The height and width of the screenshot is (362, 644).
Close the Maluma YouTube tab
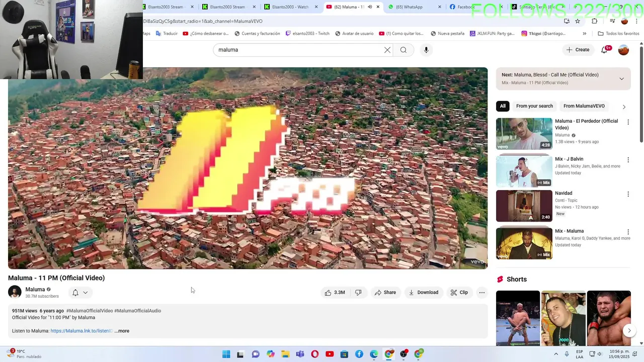pos(378,7)
